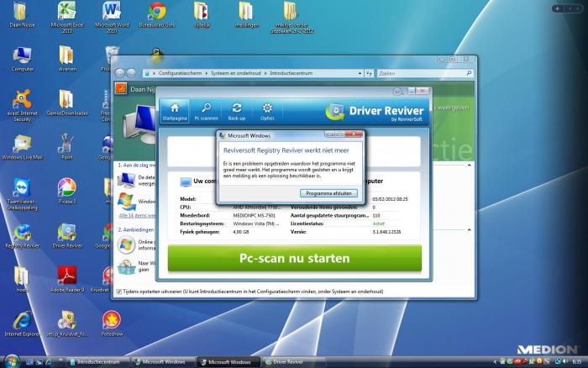588x368 pixels.
Task: Go forward in the Introductiecentrum window
Action: pos(131,73)
